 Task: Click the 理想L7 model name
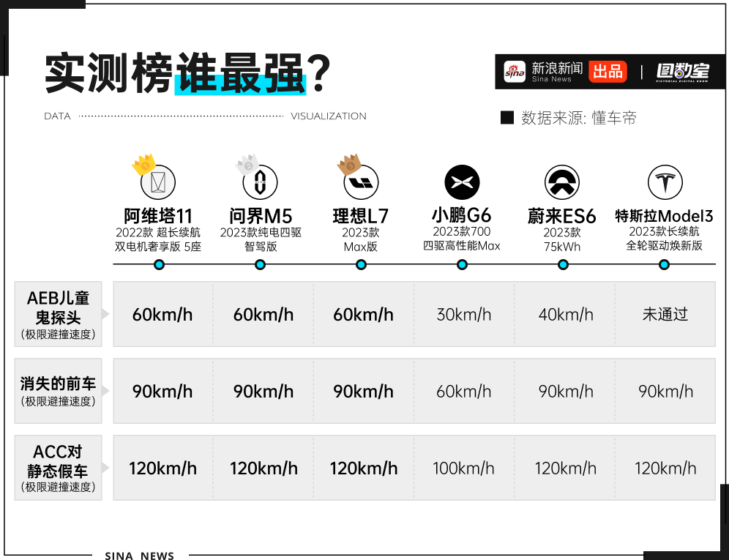tap(361, 216)
